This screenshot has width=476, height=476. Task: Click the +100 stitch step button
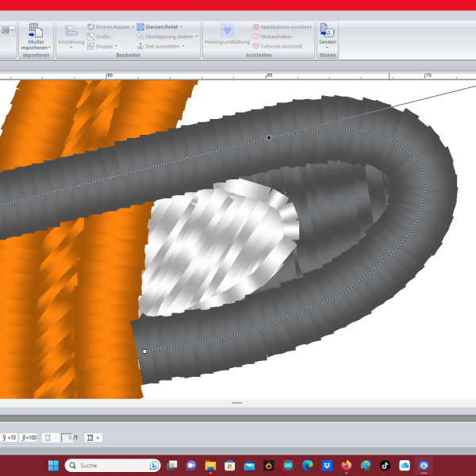click(x=29, y=437)
